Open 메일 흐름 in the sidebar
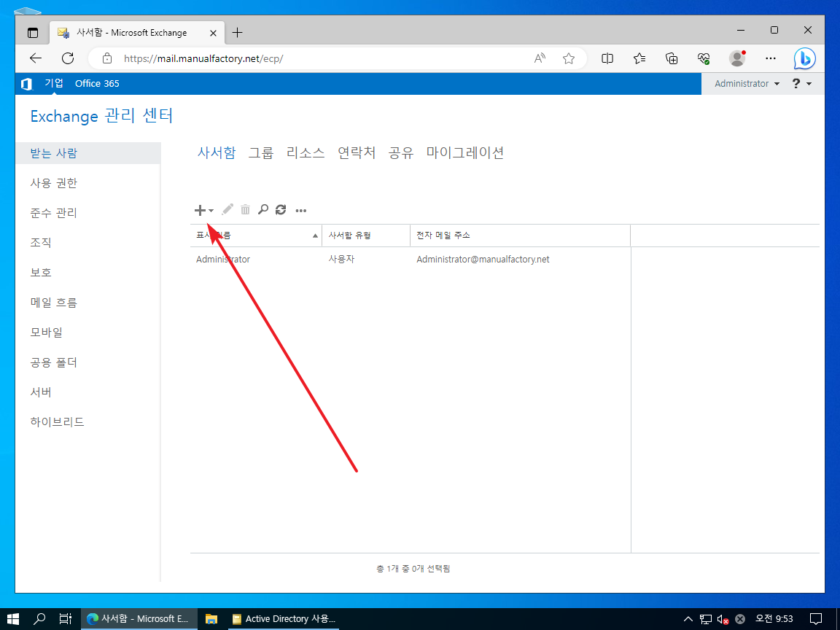 click(x=53, y=303)
